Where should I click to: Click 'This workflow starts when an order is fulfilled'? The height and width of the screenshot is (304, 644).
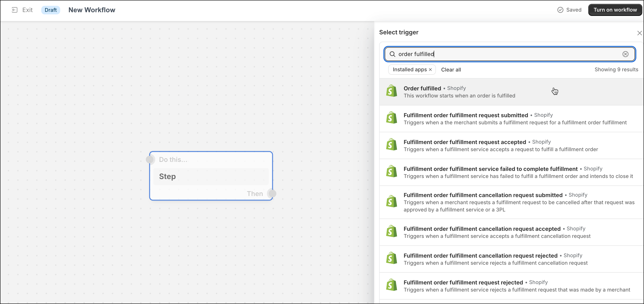(x=459, y=96)
